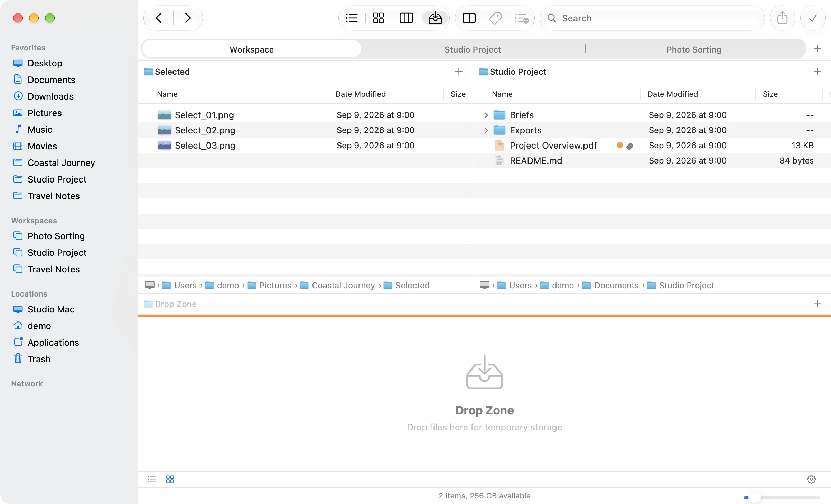The width and height of the screenshot is (831, 504).
Task: Add pane tab next to Selected header
Action: tap(459, 72)
